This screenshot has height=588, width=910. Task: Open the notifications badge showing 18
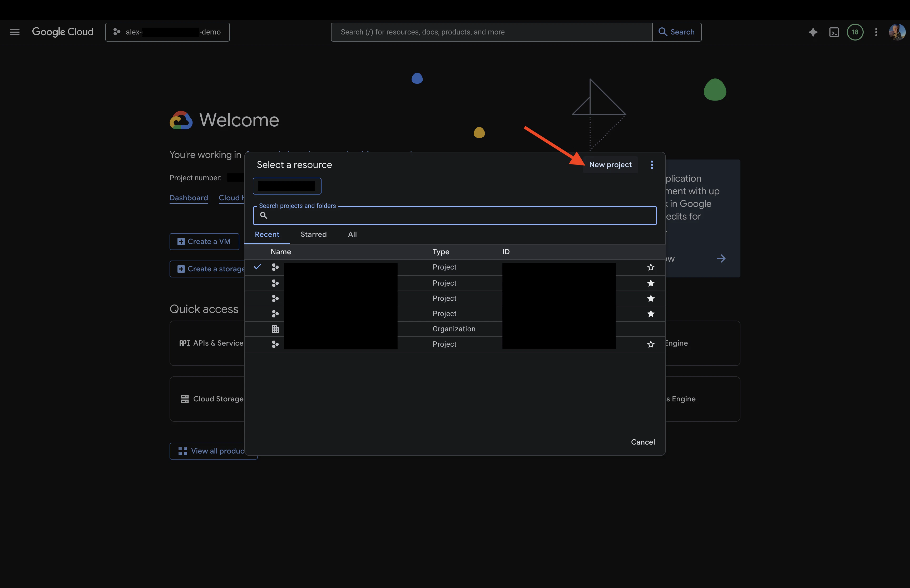(x=855, y=32)
